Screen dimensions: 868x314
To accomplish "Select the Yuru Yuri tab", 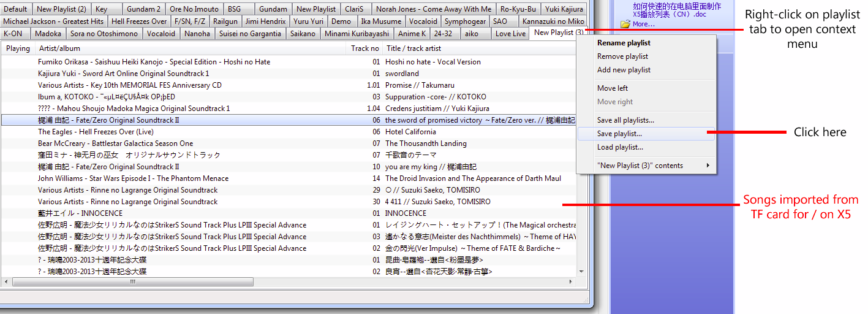I will (308, 21).
